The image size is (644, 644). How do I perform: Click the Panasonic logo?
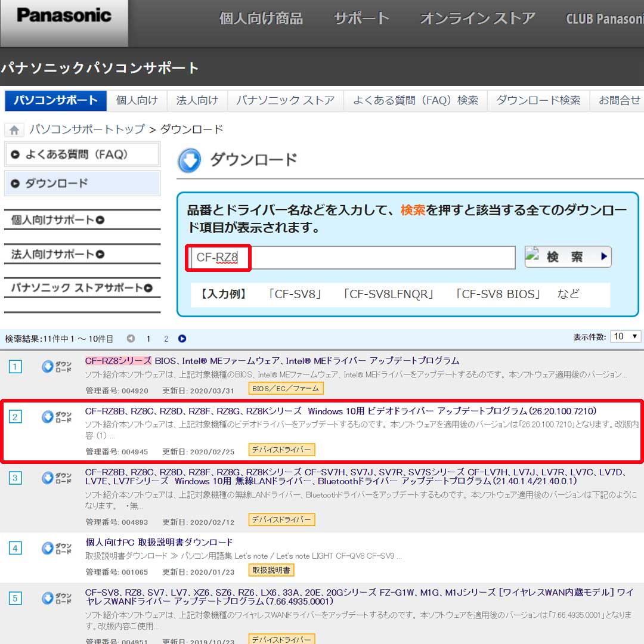(x=64, y=16)
